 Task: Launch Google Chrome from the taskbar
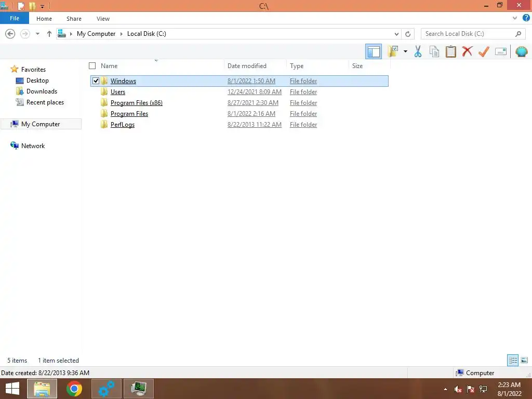coord(74,389)
